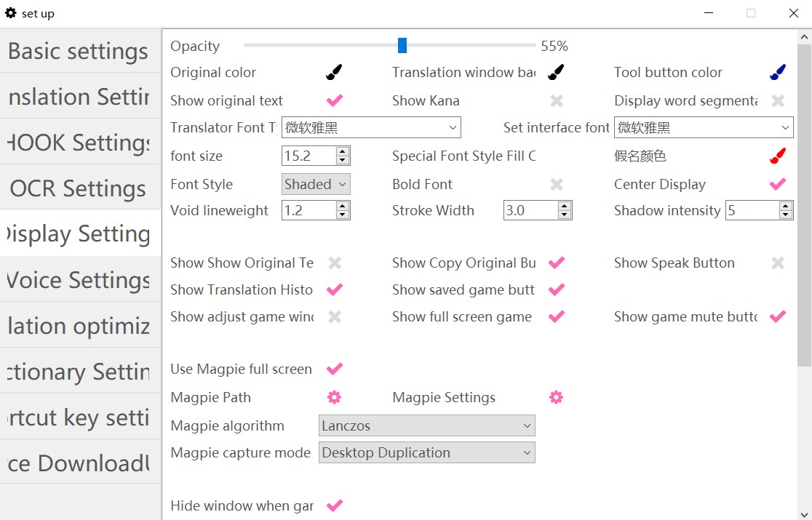Viewport: 812px width, 520px height.
Task: Click the red kana color brush icon
Action: coord(778,156)
